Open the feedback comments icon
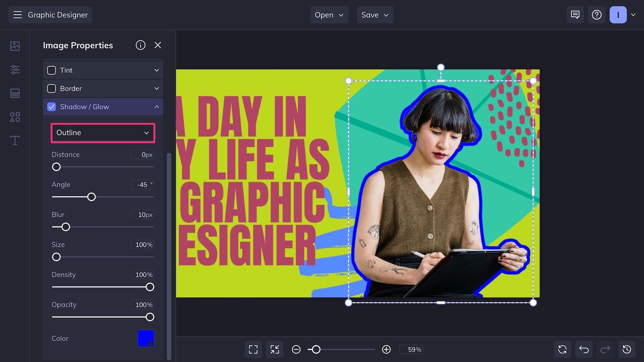Image resolution: width=644 pixels, height=362 pixels. pos(575,15)
